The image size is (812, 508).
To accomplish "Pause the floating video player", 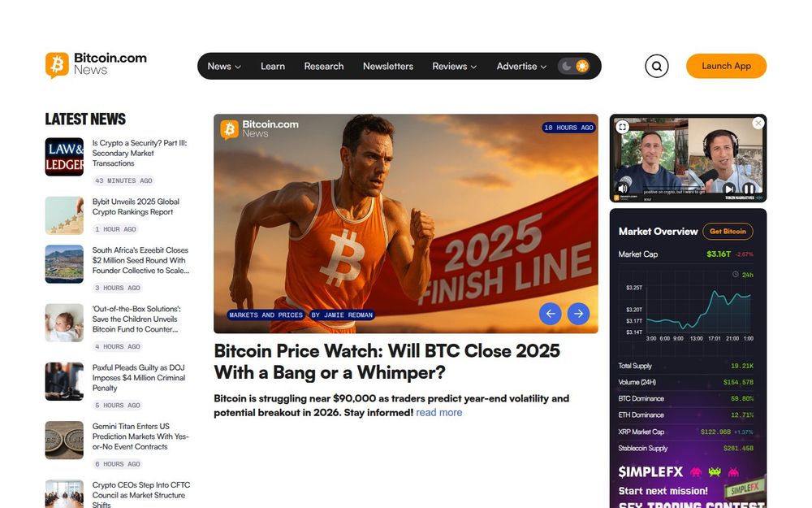I will pos(749,189).
